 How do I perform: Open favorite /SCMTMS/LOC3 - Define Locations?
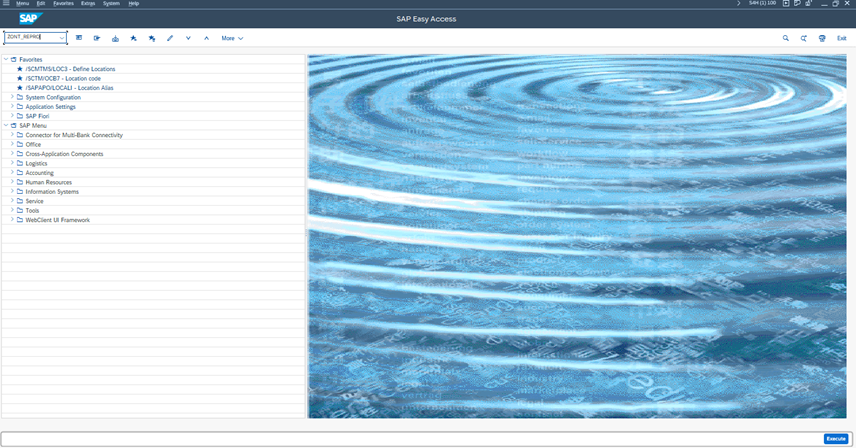pyautogui.click(x=70, y=69)
